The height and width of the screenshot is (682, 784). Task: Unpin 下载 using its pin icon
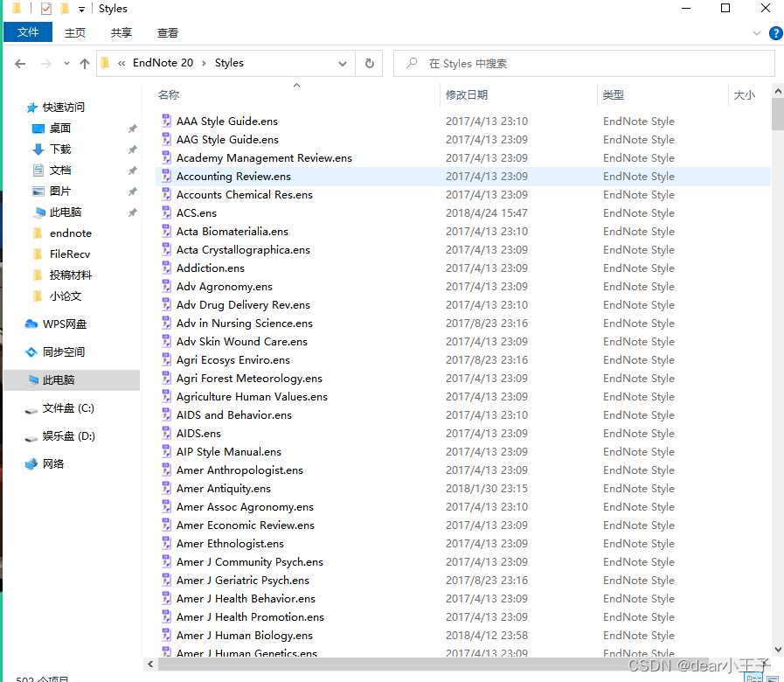point(133,150)
